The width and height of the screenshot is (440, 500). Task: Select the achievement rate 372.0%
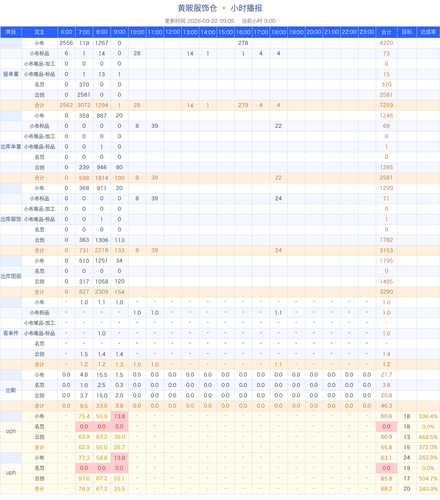click(x=428, y=447)
